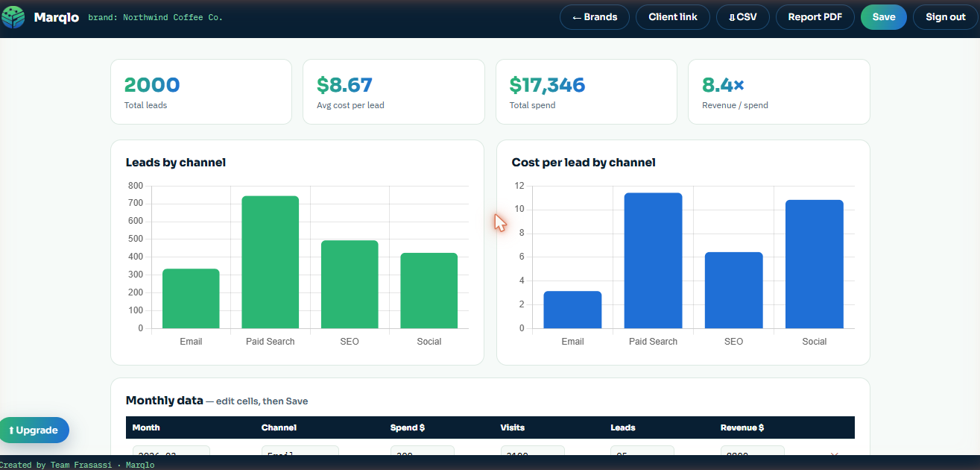
Task: Click the Save button
Action: coord(884,17)
